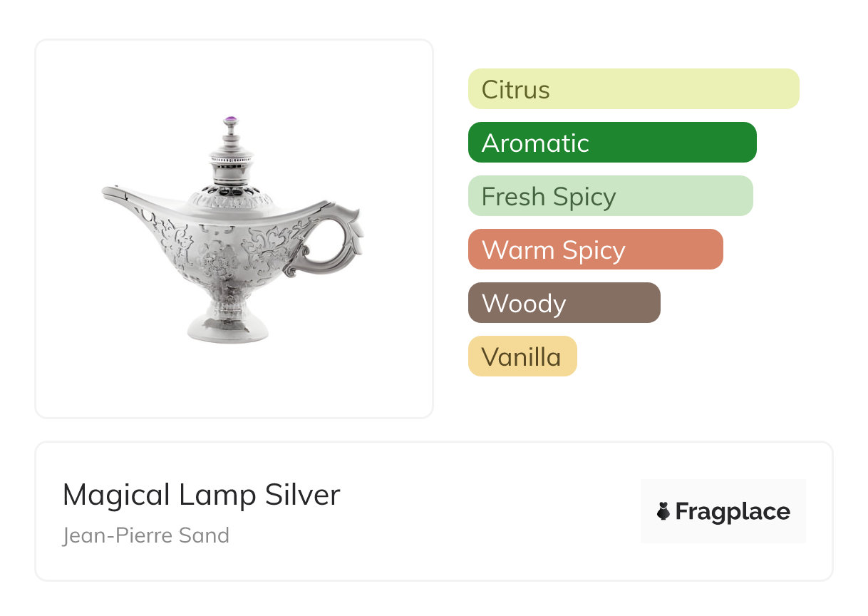Choose the Fresh Spicy accord bar
Viewport: 868px width, 616px height.
610,196
